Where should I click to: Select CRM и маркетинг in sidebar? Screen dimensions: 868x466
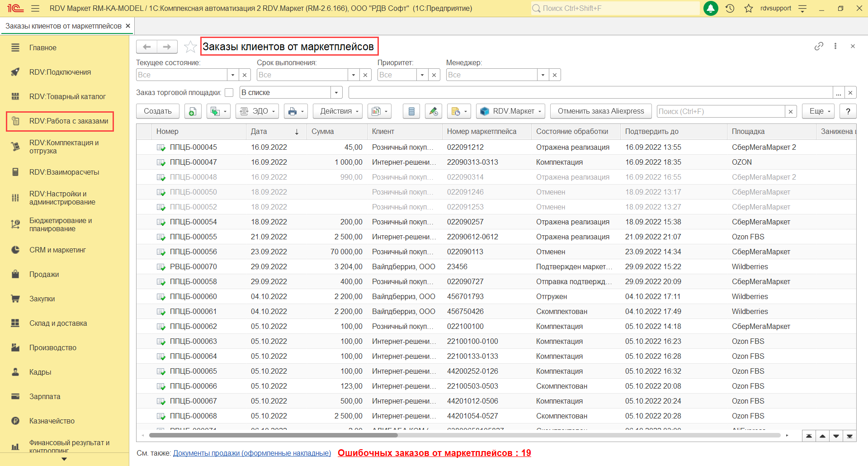pyautogui.click(x=57, y=250)
